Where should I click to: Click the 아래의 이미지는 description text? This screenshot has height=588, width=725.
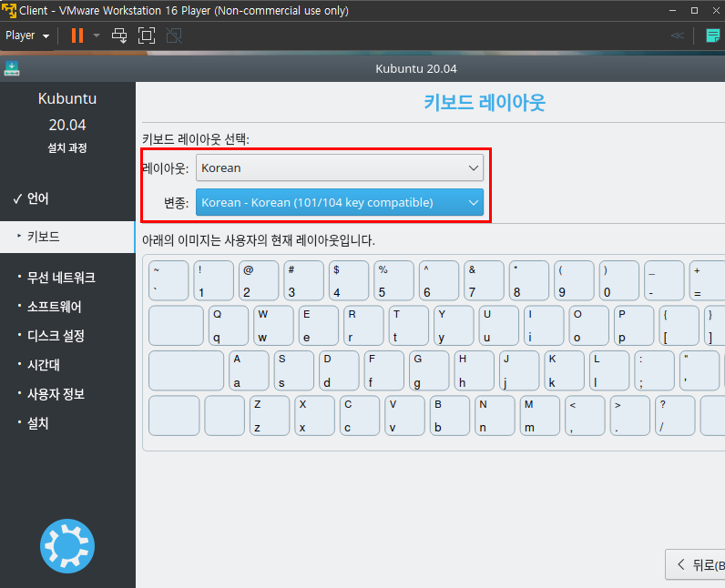tap(259, 240)
